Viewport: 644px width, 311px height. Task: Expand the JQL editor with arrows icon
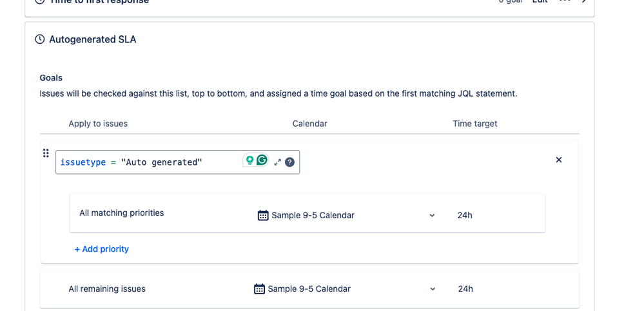tap(278, 162)
